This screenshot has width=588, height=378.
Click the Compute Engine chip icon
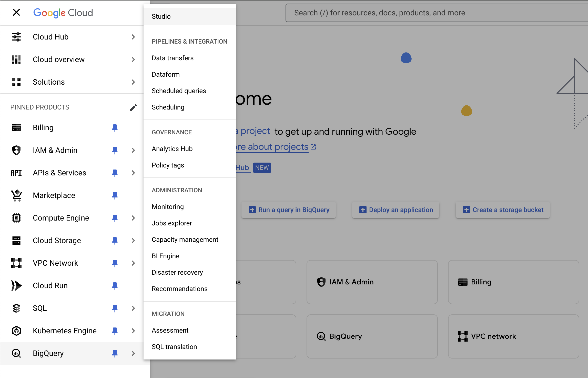point(16,218)
